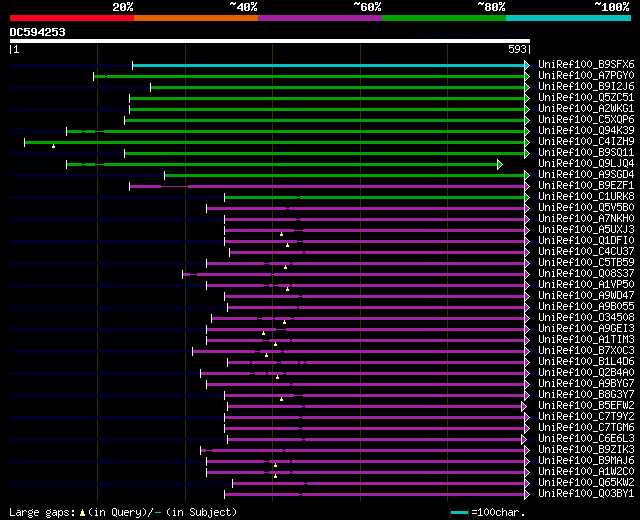Viewport: 640px width, 520px height.
Task: Open hit UniRef100_C5XQP6
Action: pos(586,120)
